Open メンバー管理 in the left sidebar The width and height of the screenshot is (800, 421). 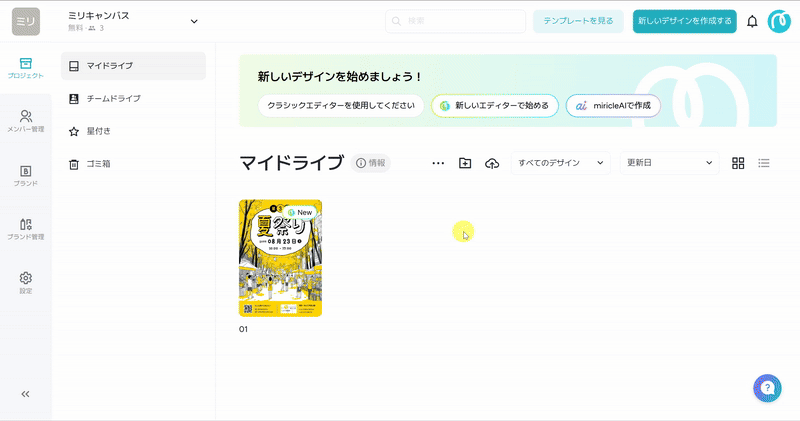pyautogui.click(x=26, y=121)
